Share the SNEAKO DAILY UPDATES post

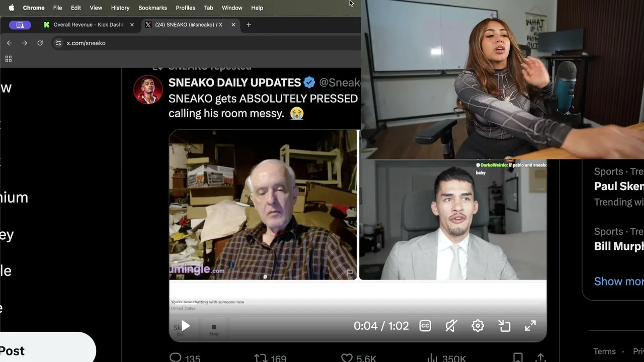coord(541,358)
